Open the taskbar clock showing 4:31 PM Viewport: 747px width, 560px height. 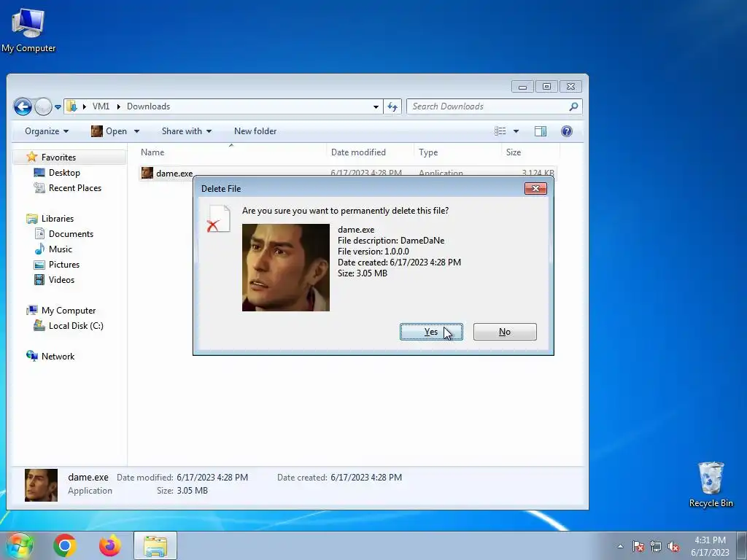click(x=710, y=546)
